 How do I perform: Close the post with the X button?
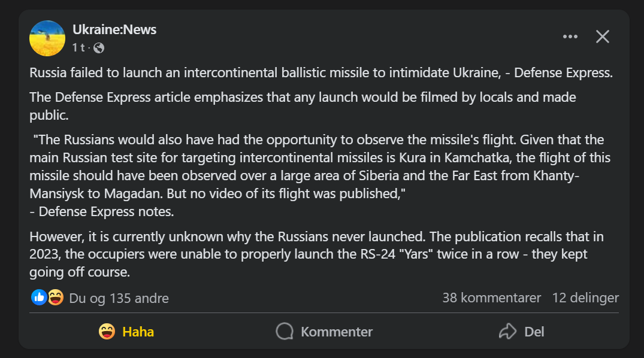pos(603,37)
